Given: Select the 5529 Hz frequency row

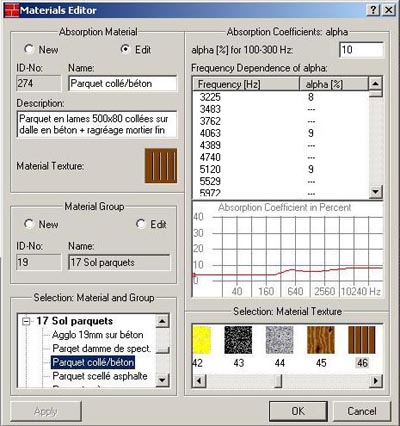Looking at the screenshot, I should pos(281,181).
